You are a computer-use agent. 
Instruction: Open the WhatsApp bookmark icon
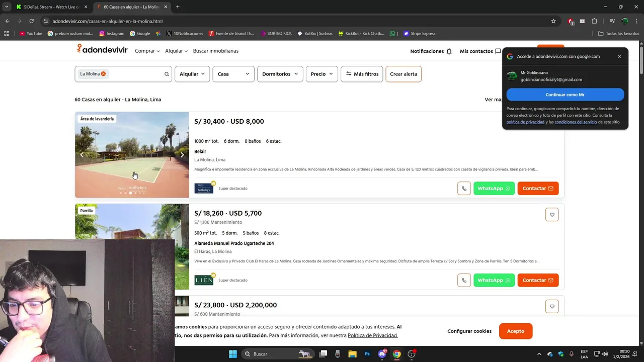coord(392,34)
